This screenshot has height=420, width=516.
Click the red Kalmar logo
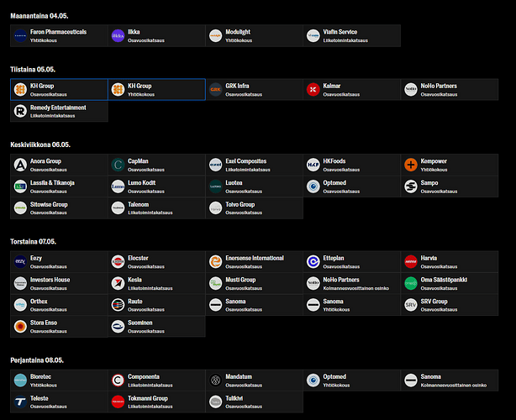coord(313,89)
